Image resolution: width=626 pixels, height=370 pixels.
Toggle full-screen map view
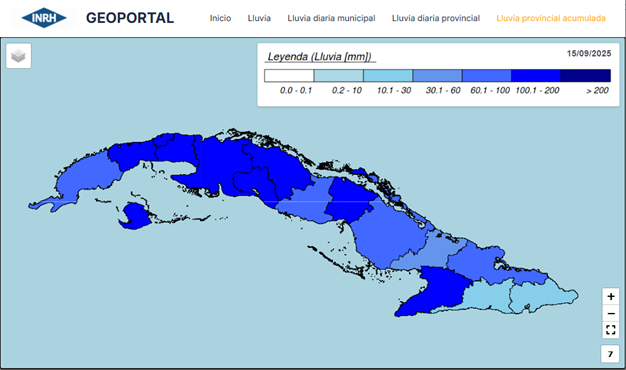[x=610, y=330]
